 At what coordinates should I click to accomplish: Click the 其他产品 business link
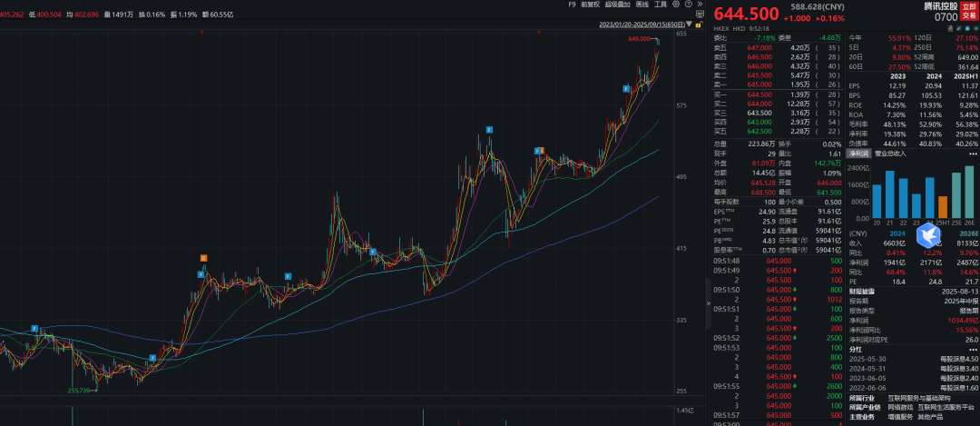click(x=929, y=417)
